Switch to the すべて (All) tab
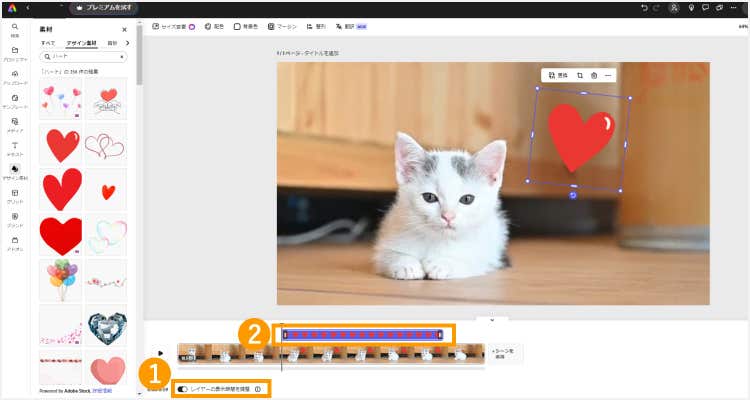This screenshot has height=400, width=750. pyautogui.click(x=48, y=43)
